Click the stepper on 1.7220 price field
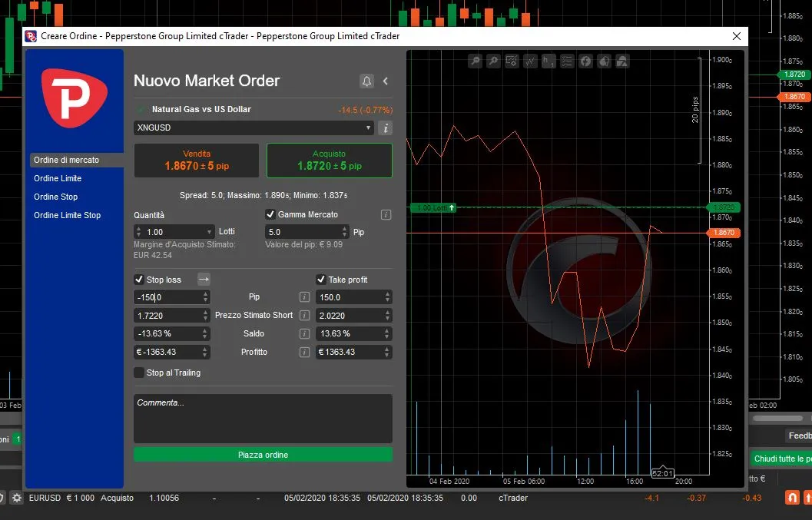 point(206,315)
